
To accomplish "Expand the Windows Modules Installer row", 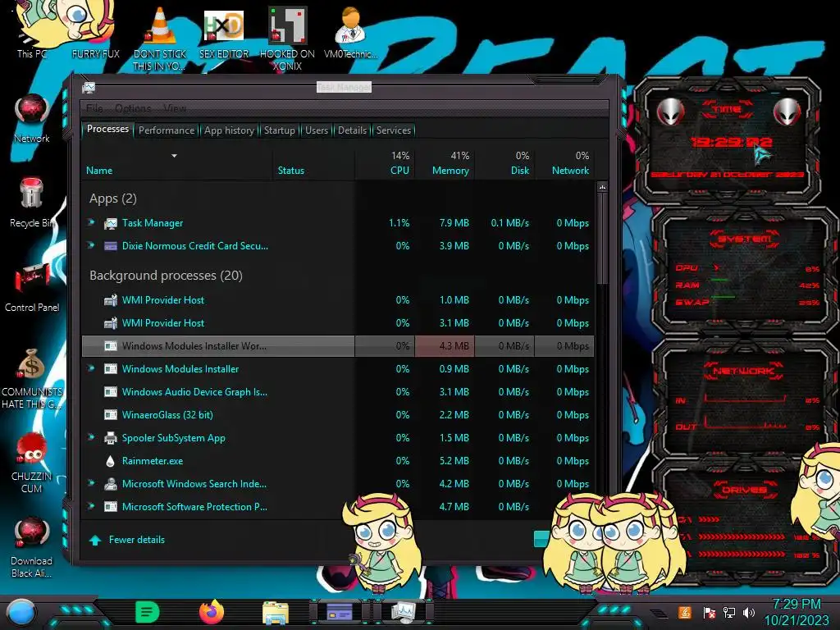I will (x=92, y=368).
